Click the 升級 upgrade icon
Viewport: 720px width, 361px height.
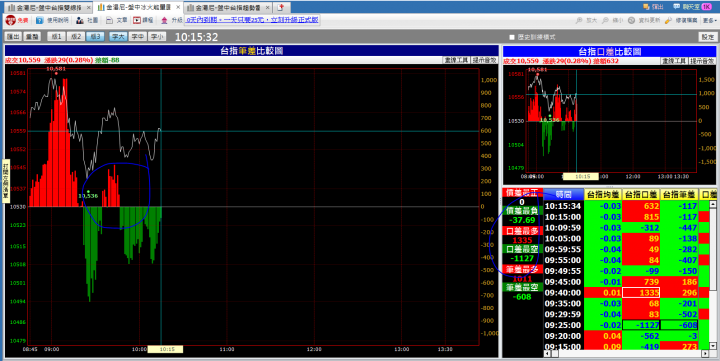(164, 20)
